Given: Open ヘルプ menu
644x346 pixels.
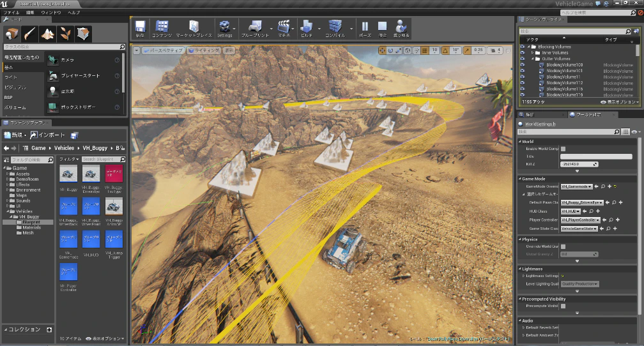Looking at the screenshot, I should 74,13.
